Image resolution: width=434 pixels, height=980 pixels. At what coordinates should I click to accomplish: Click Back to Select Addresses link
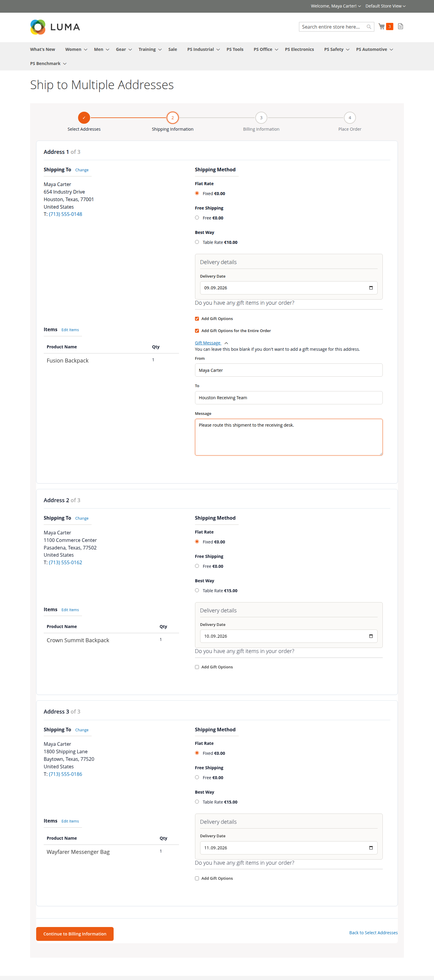coord(373,932)
